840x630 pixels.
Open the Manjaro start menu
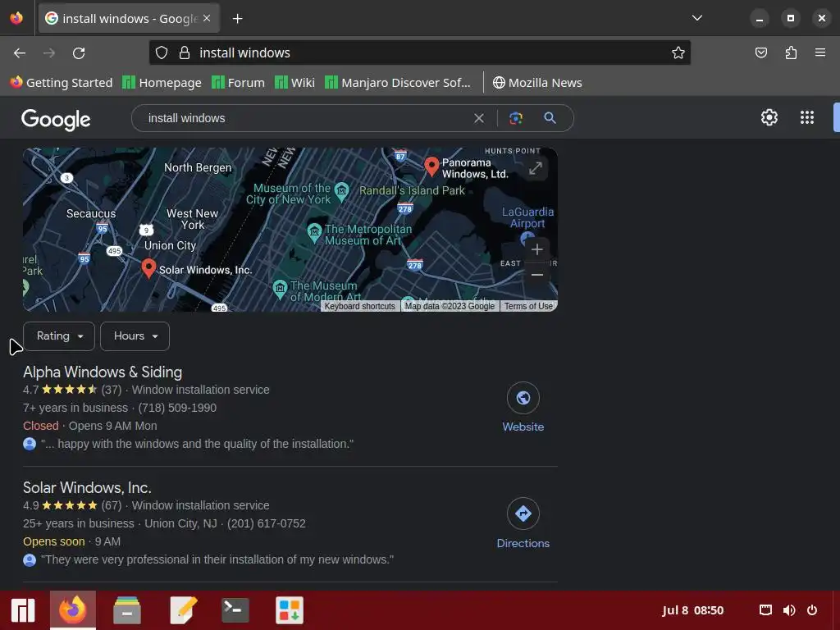click(x=23, y=610)
